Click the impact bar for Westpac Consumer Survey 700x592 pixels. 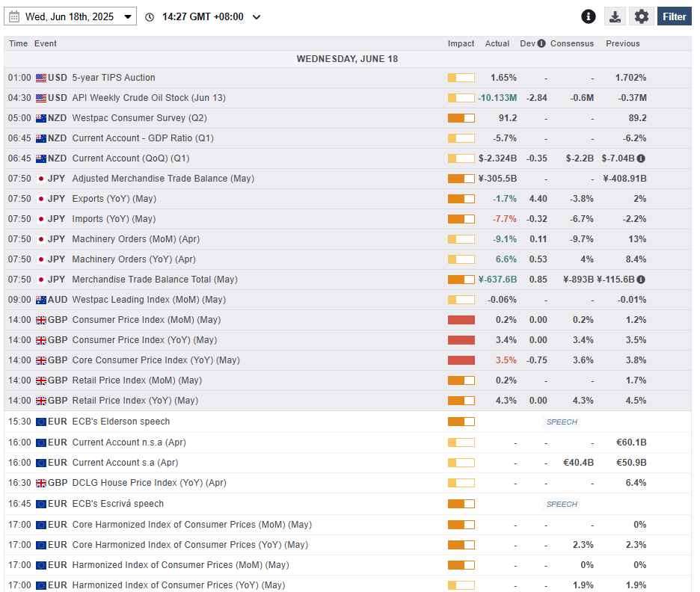(461, 118)
